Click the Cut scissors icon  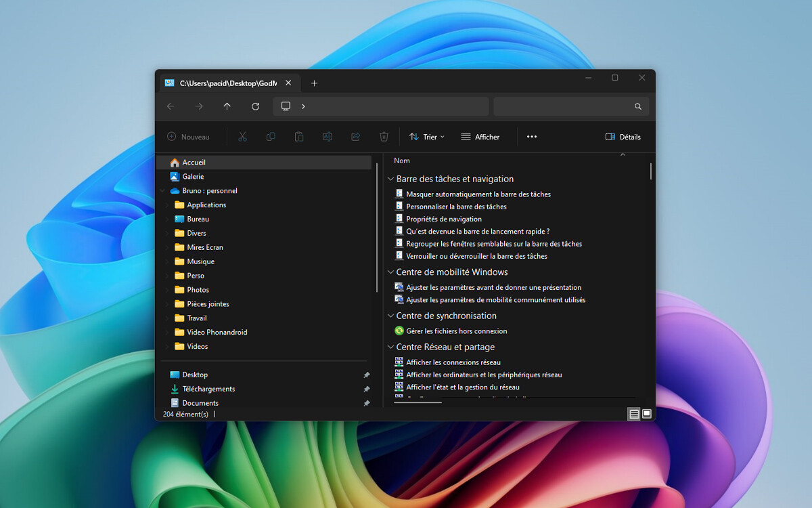(242, 137)
